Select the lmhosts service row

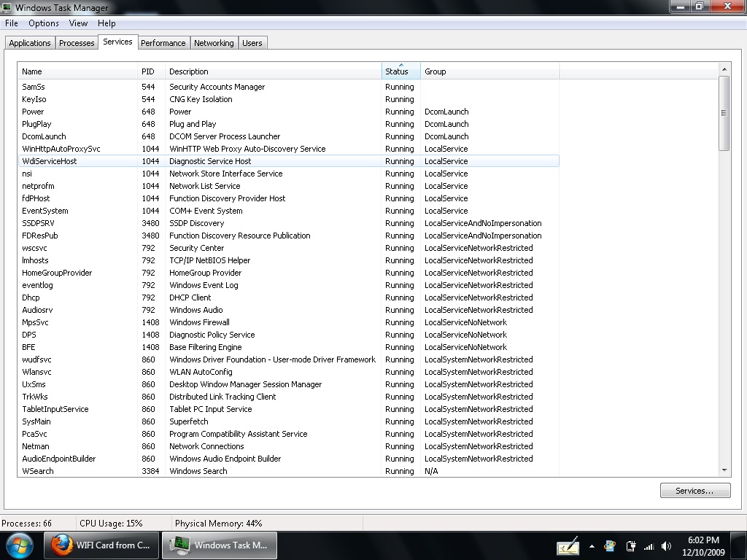288,260
